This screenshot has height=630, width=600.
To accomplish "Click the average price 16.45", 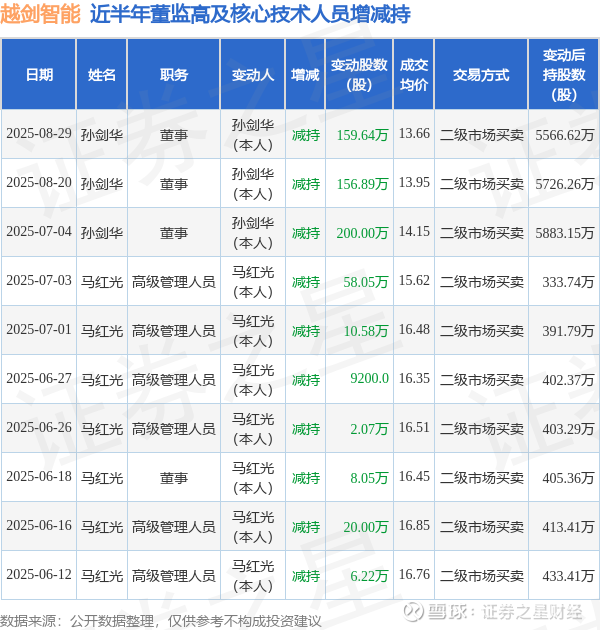I will coord(414,477).
